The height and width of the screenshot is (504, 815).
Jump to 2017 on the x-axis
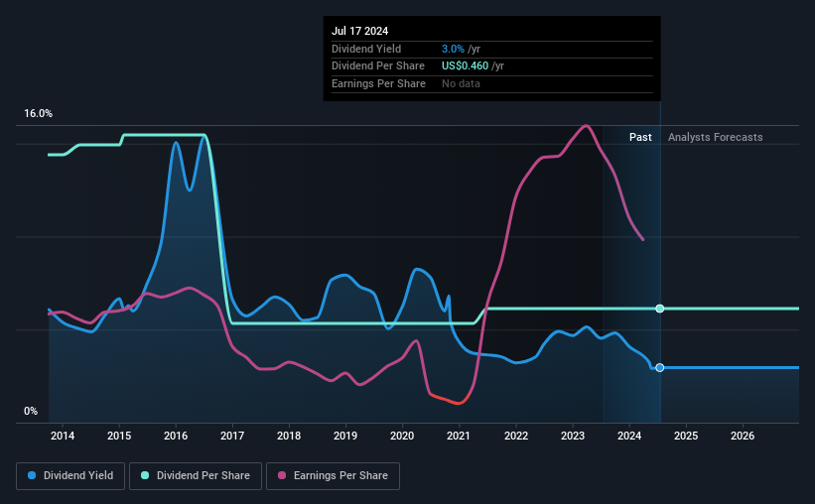(x=232, y=436)
